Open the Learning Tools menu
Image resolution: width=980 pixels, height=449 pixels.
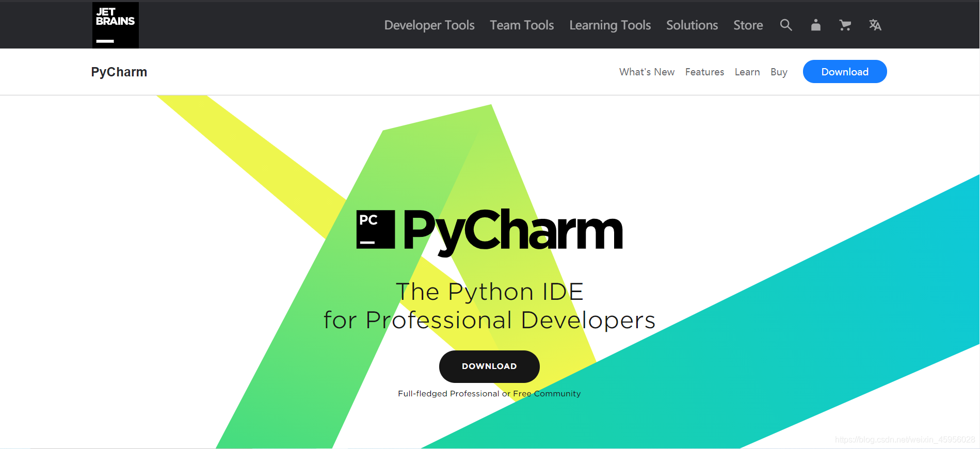tap(610, 25)
